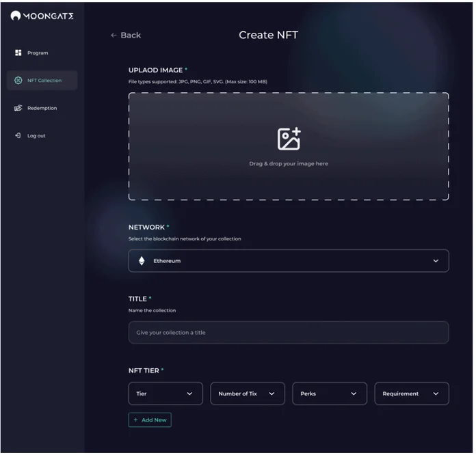The image size is (476, 455).
Task: Click the Ethereum diamond logo icon
Action: pyautogui.click(x=142, y=261)
